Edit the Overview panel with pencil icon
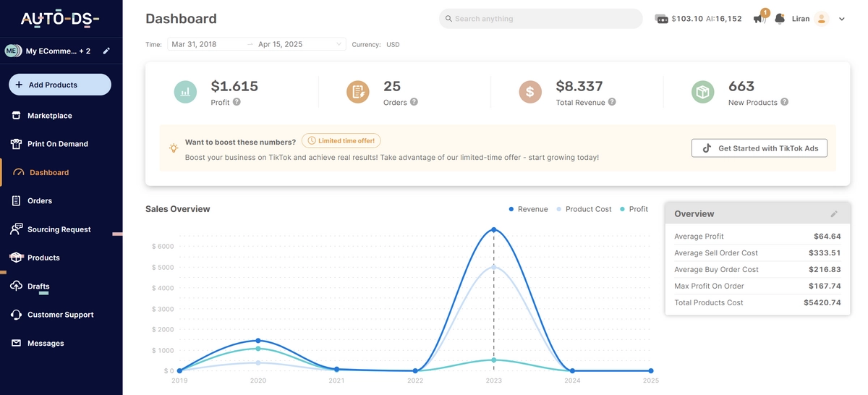The image size is (868, 395). click(834, 213)
